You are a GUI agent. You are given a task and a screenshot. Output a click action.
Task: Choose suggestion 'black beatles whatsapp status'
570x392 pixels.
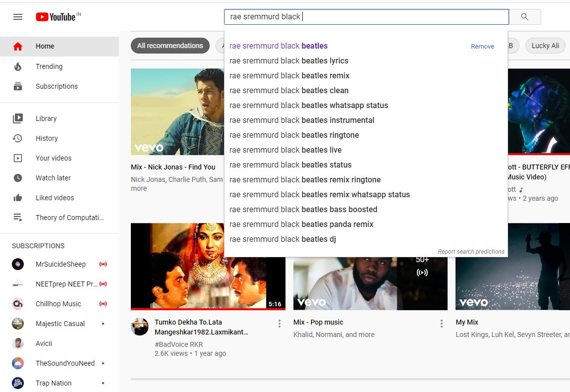click(366, 106)
